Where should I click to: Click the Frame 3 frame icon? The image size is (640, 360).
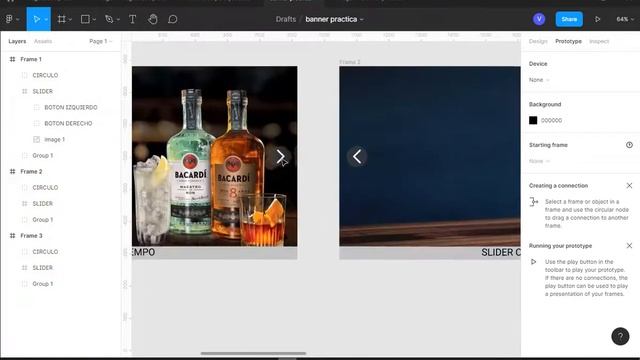coord(12,236)
